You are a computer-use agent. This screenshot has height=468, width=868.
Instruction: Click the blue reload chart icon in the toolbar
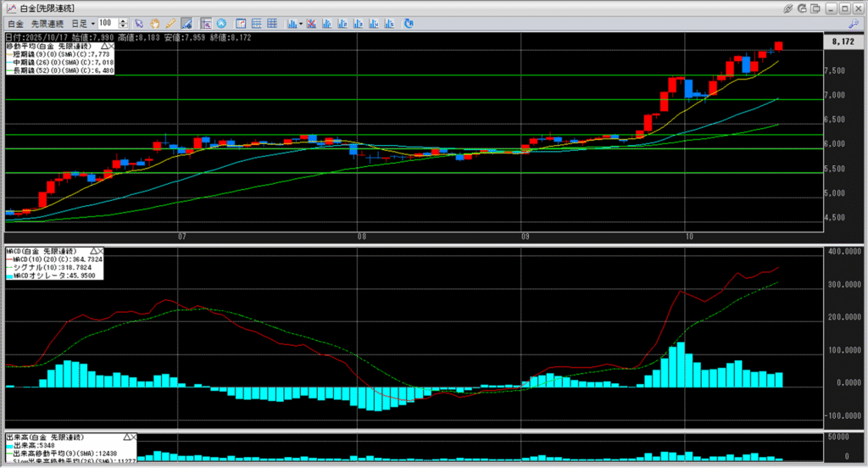click(409, 23)
